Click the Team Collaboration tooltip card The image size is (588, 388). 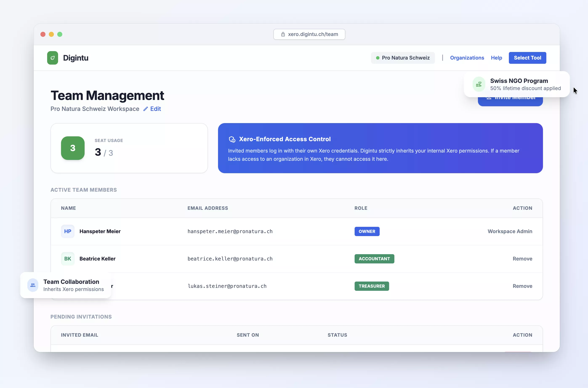click(x=66, y=285)
